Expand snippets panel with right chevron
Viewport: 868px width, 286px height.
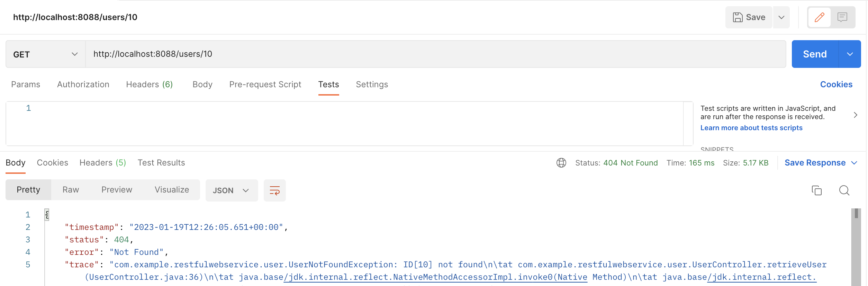(855, 115)
